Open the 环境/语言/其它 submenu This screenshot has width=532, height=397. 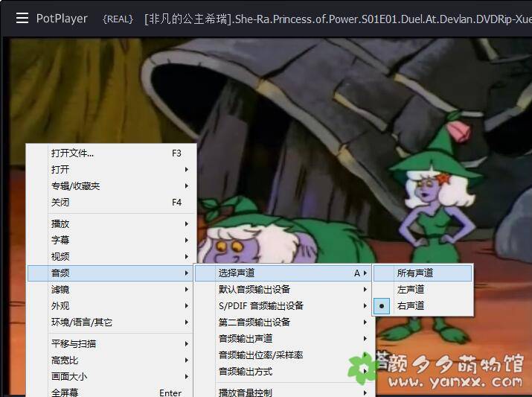click(x=110, y=322)
